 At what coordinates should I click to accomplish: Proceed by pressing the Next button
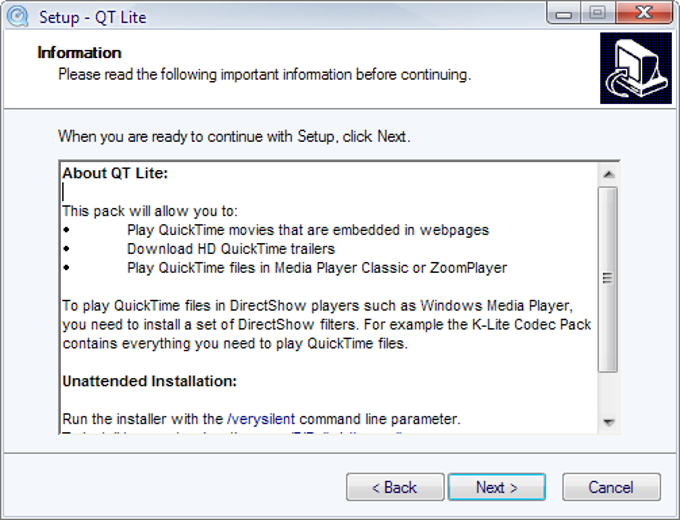tap(496, 487)
